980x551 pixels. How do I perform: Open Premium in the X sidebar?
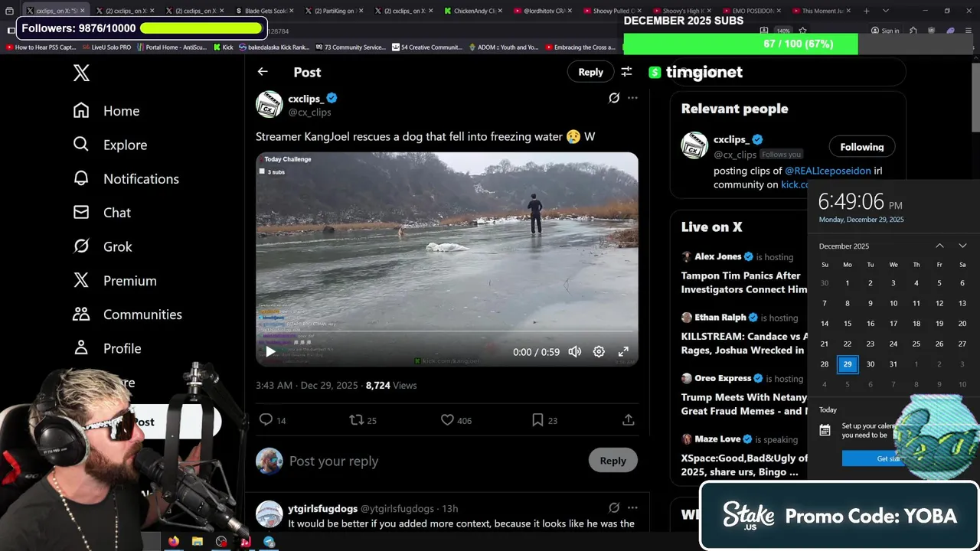click(115, 280)
